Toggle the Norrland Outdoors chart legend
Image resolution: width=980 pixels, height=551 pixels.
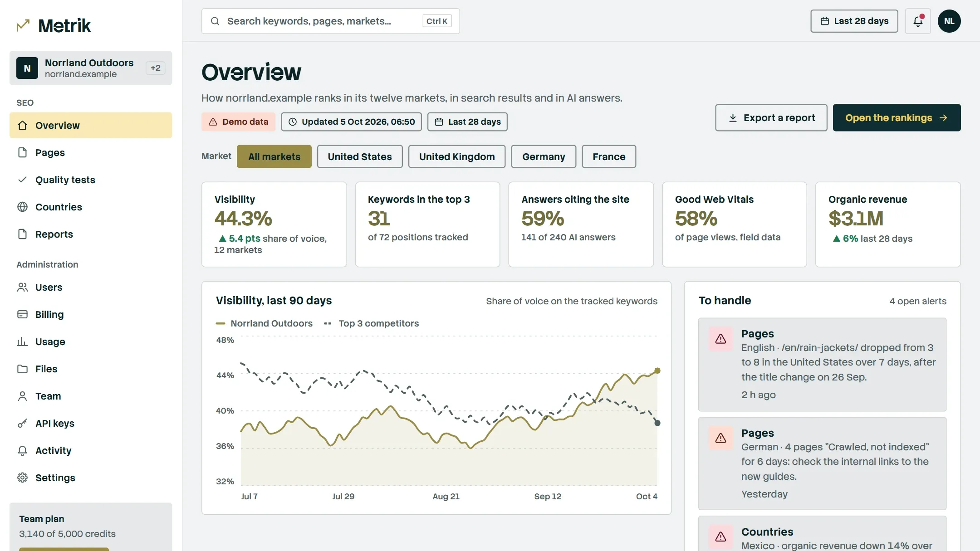click(x=265, y=323)
